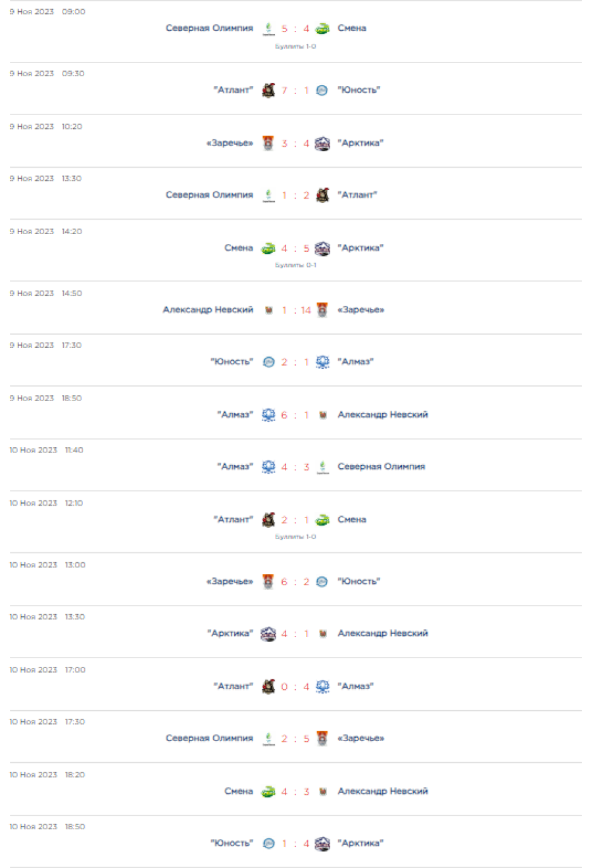The width and height of the screenshot is (592, 868).
Task: Click Заречье logo in 10 Nov 13:00 match
Action: (268, 582)
